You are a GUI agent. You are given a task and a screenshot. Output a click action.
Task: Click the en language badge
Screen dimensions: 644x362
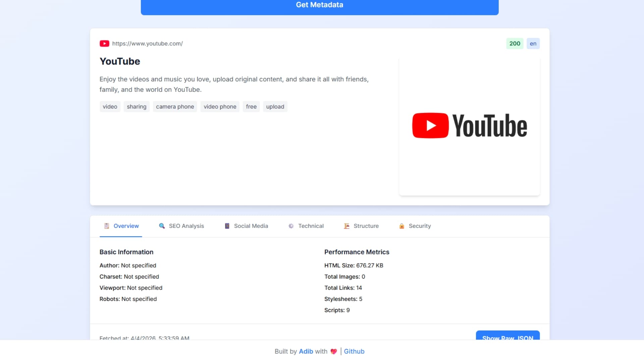533,44
